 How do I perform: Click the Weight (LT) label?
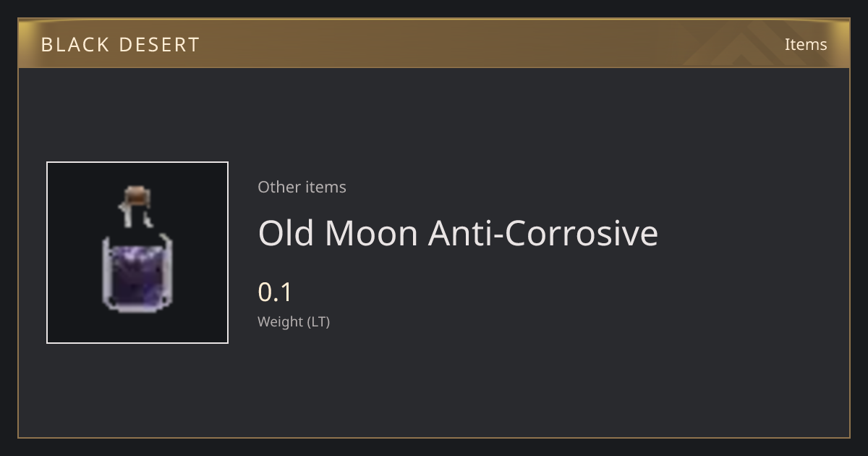[294, 322]
